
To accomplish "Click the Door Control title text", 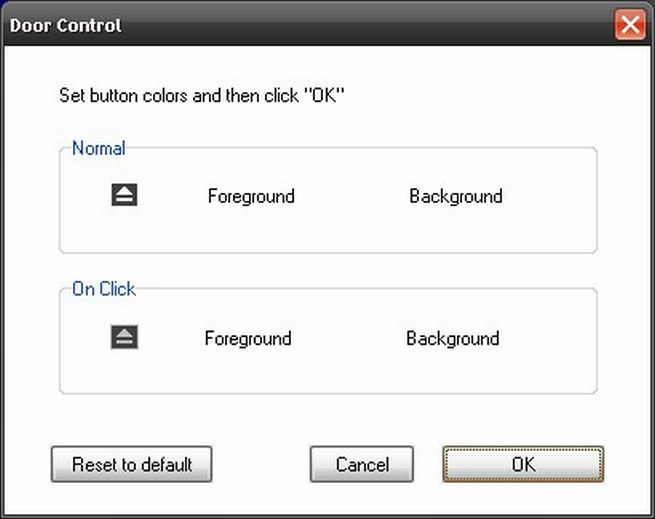I will (66, 25).
